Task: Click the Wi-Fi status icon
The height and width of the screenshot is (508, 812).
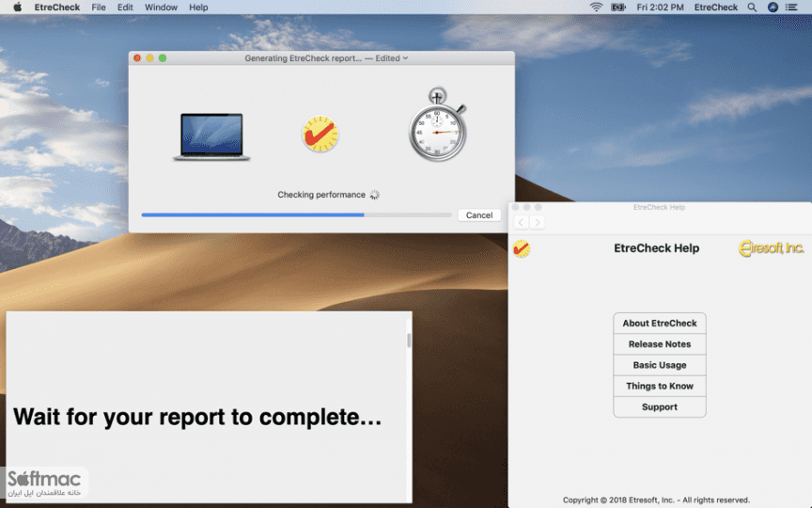Action: pyautogui.click(x=596, y=8)
